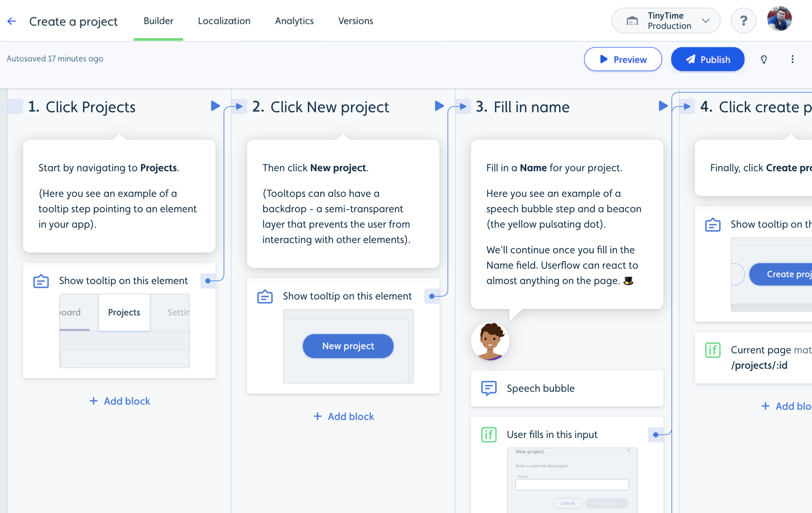Open the three-dot more options menu
812x513 pixels.
[792, 59]
